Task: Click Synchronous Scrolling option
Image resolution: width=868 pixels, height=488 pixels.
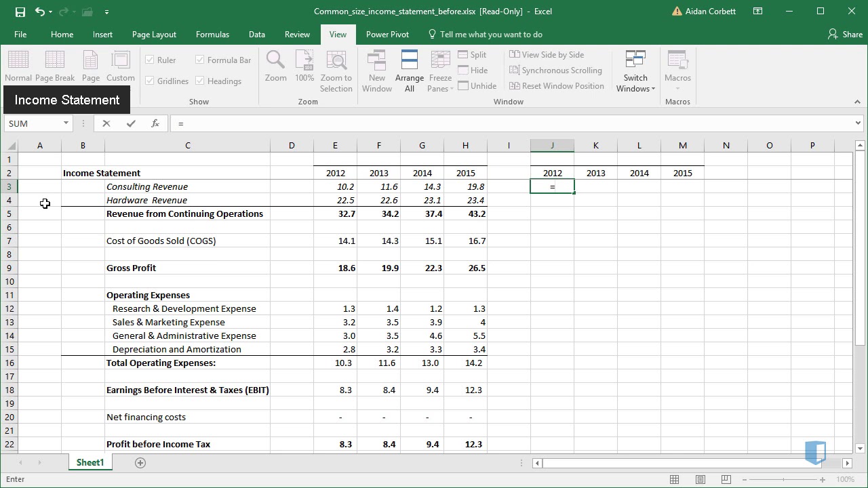Action: click(x=555, y=70)
